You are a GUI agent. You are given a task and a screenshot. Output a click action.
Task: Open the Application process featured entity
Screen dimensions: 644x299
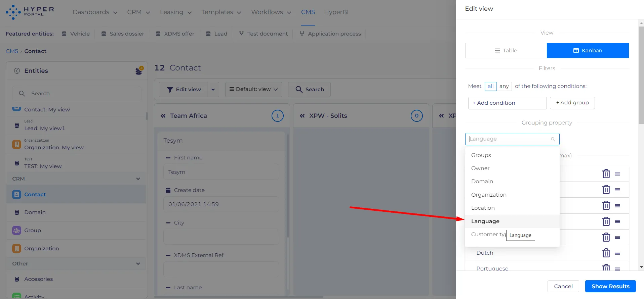coord(330,34)
